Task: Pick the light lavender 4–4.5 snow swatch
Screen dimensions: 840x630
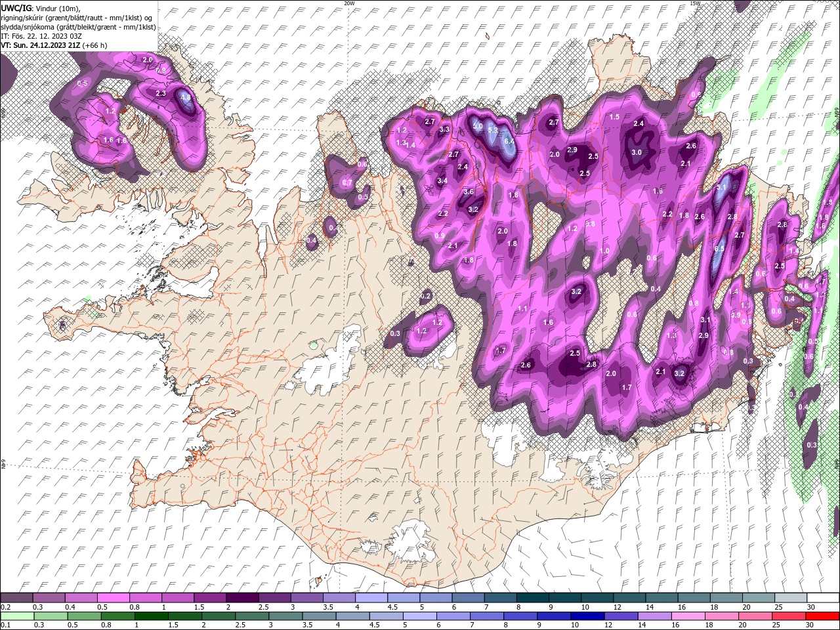Action: tap(370, 598)
